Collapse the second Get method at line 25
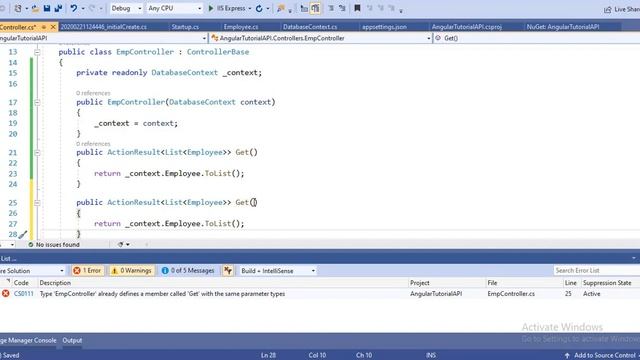This screenshot has width=640, height=360. 37,202
